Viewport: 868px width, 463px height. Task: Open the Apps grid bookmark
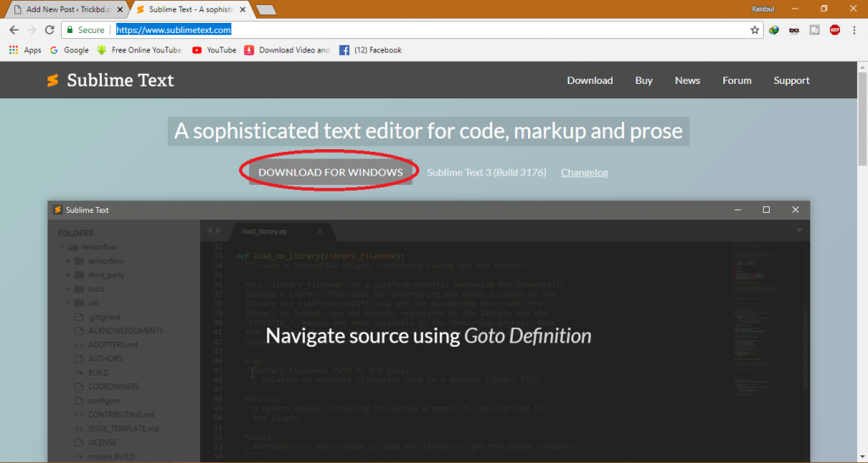[x=25, y=50]
